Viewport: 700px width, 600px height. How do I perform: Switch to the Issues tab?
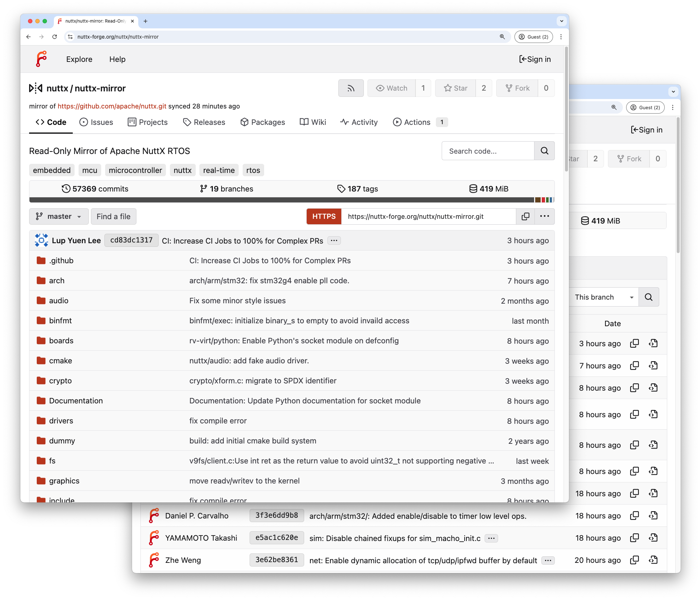[96, 122]
